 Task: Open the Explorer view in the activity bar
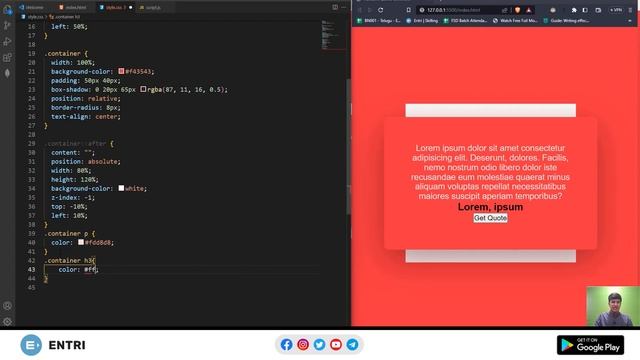[7, 10]
